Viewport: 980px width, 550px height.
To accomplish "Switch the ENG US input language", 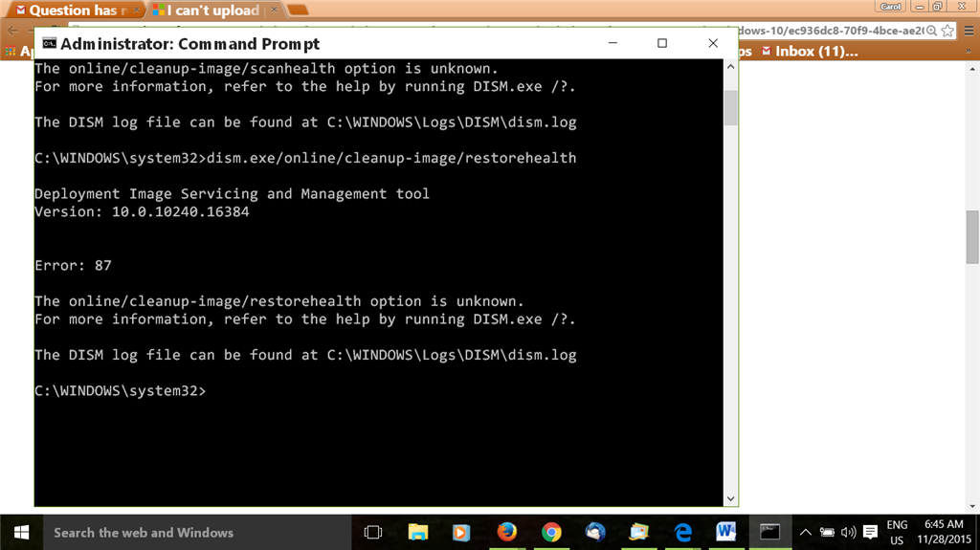I will tap(897, 533).
